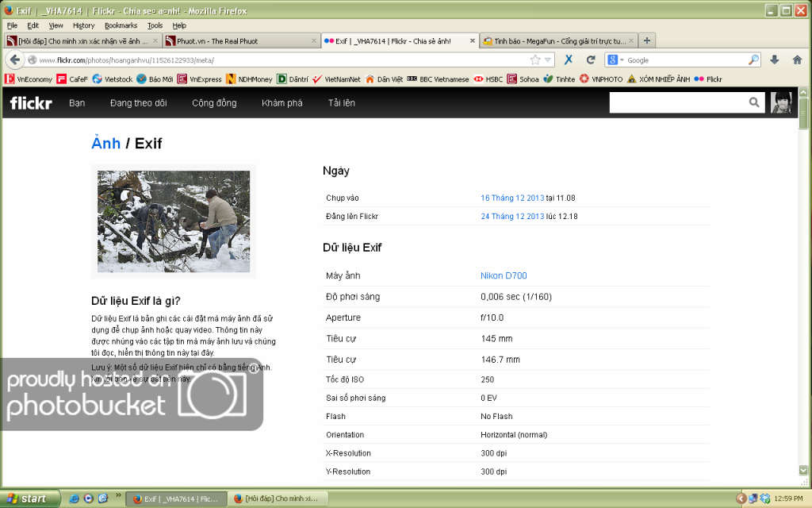The height and width of the screenshot is (508, 812).
Task: Go to the Firefox home page icon
Action: tap(798, 60)
